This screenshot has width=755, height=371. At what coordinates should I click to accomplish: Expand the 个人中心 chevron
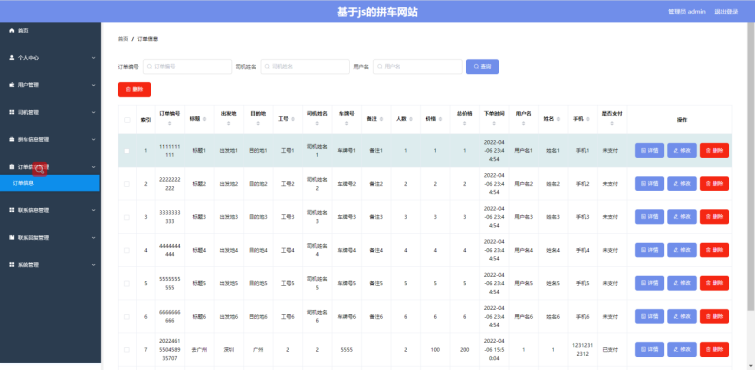[93, 58]
